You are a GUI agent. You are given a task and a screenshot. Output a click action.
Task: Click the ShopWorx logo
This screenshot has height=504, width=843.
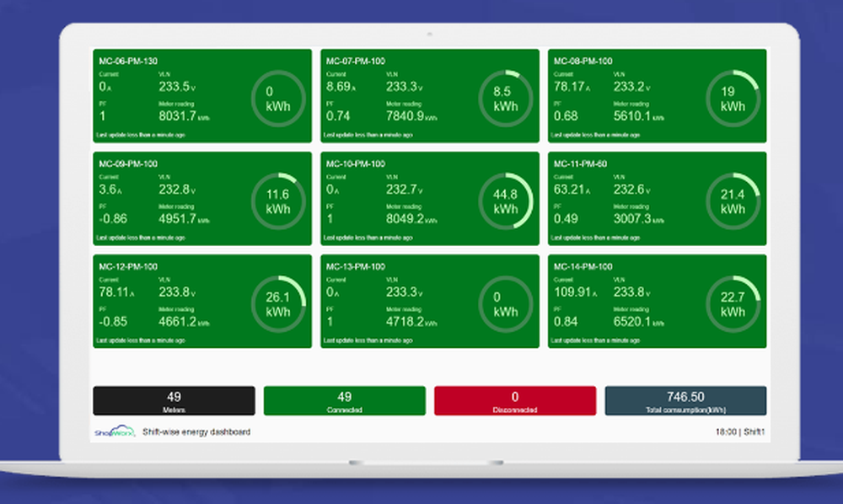coord(115,432)
